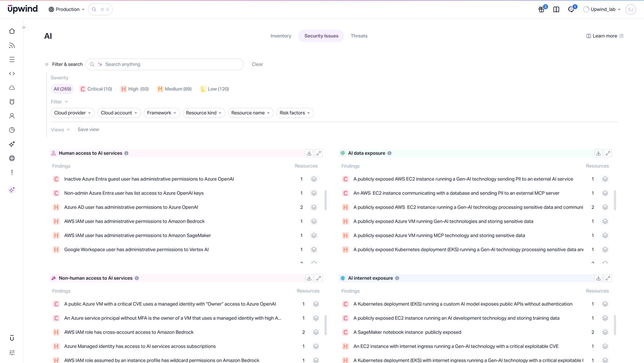Select the All (269) severity filter
Image resolution: width=644 pixels, height=363 pixels.
click(62, 89)
